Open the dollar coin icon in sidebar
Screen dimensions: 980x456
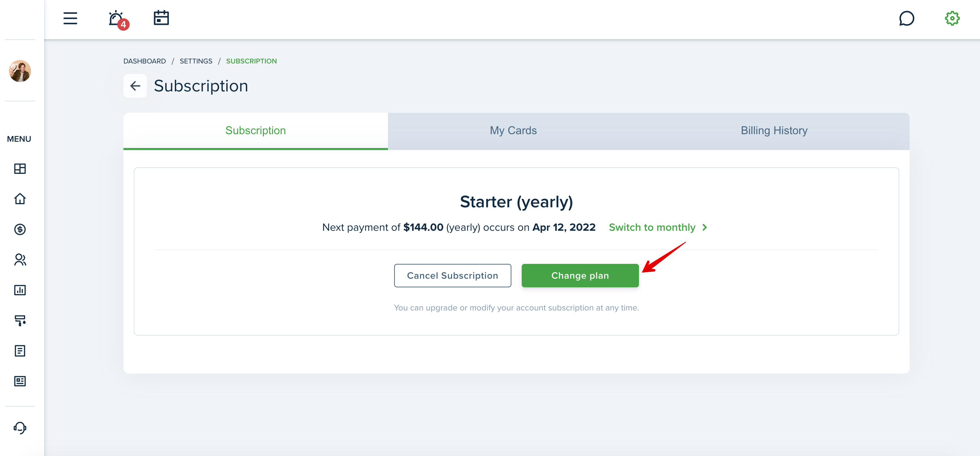point(20,229)
